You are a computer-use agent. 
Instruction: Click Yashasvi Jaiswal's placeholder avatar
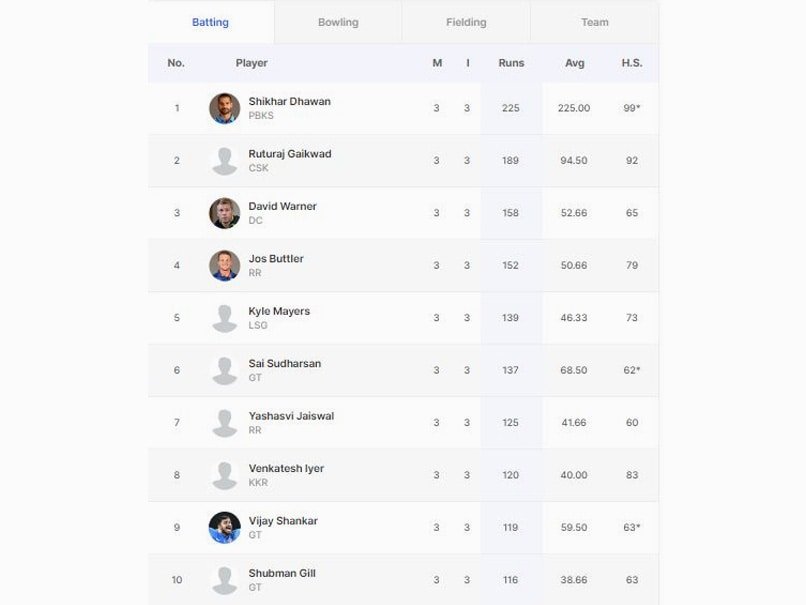coord(224,422)
